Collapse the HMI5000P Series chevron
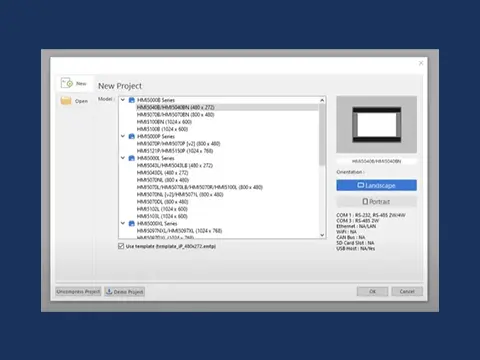Viewport: 480px width, 360px height. pos(123,136)
